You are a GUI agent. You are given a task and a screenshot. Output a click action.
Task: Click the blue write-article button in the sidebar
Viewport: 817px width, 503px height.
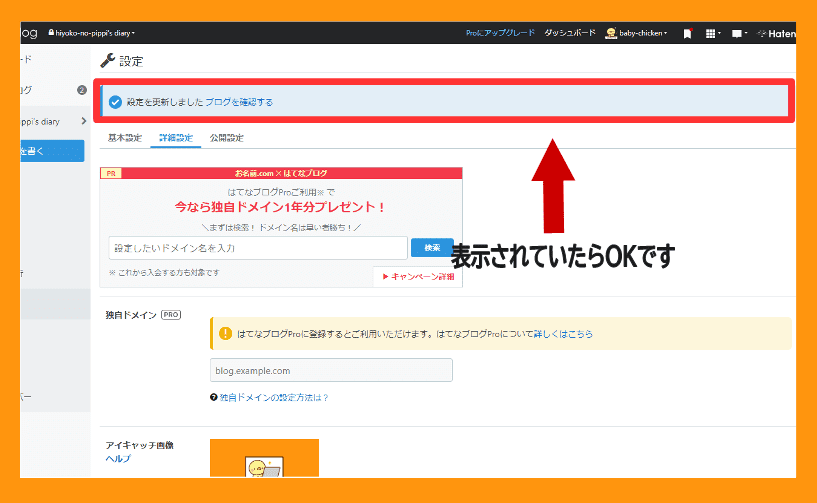pos(52,151)
